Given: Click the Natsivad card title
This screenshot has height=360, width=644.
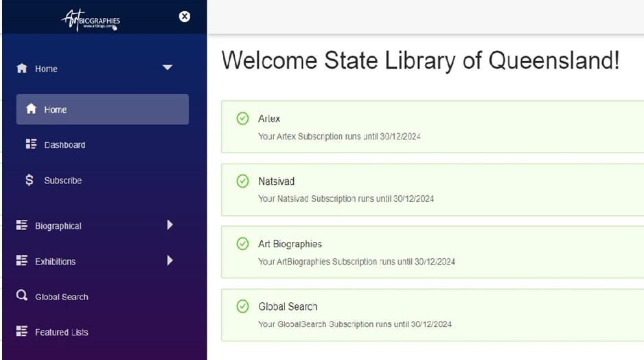Looking at the screenshot, I should click(x=277, y=181).
